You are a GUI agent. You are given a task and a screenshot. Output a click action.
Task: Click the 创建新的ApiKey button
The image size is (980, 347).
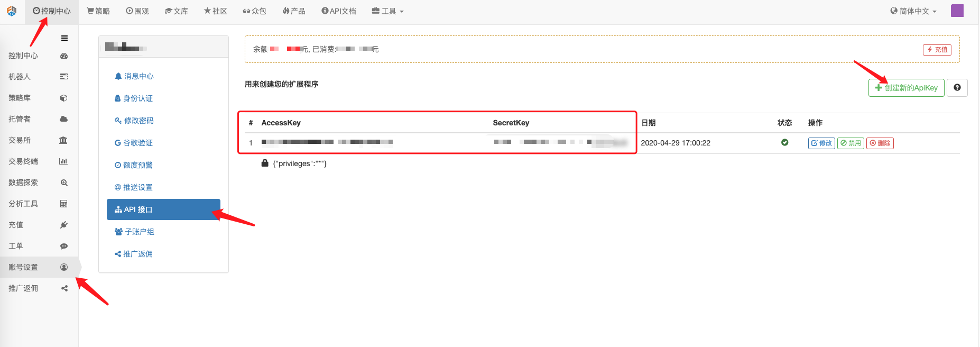pos(906,88)
